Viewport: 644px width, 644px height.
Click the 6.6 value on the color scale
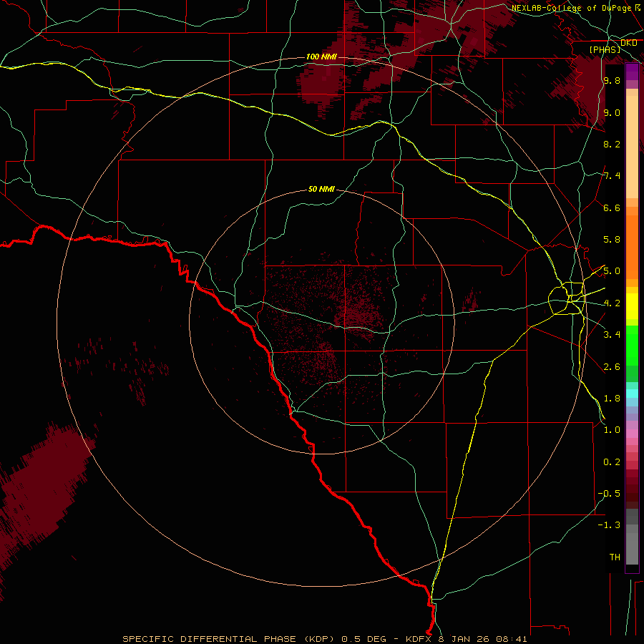612,208
